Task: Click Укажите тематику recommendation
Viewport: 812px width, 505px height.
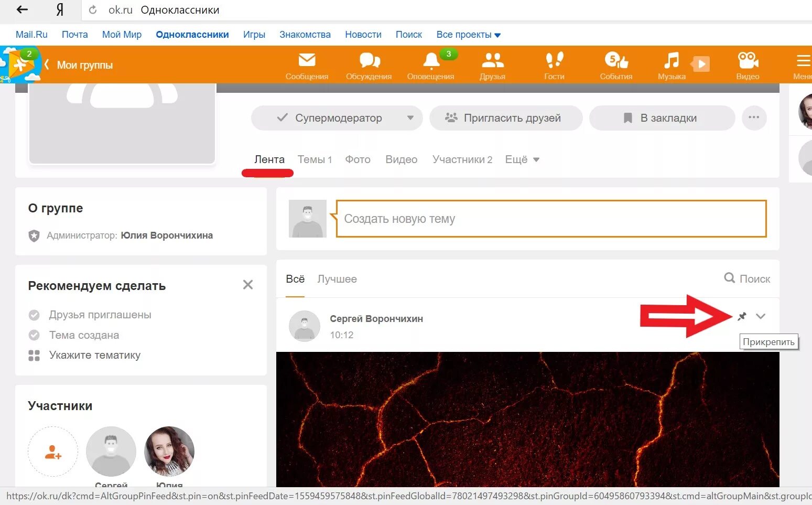Action: pyautogui.click(x=95, y=356)
